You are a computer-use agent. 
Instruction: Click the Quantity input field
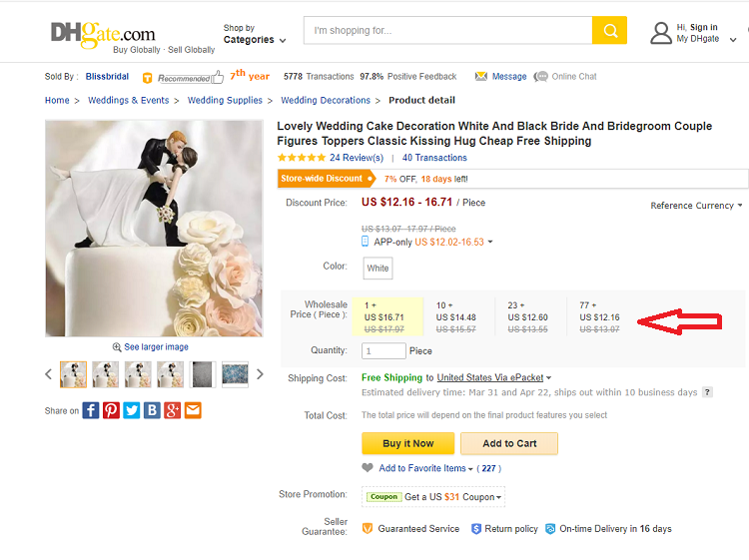click(x=383, y=351)
